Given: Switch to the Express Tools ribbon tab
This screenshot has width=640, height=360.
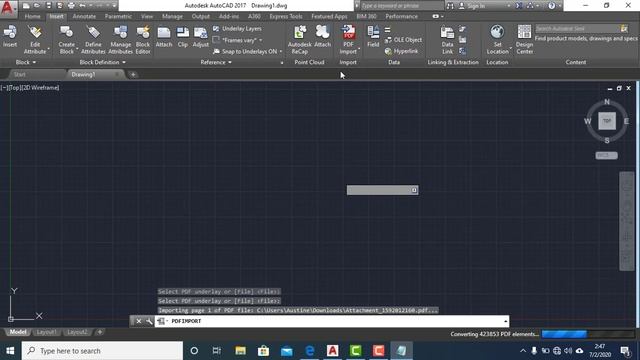Looking at the screenshot, I should [286, 16].
